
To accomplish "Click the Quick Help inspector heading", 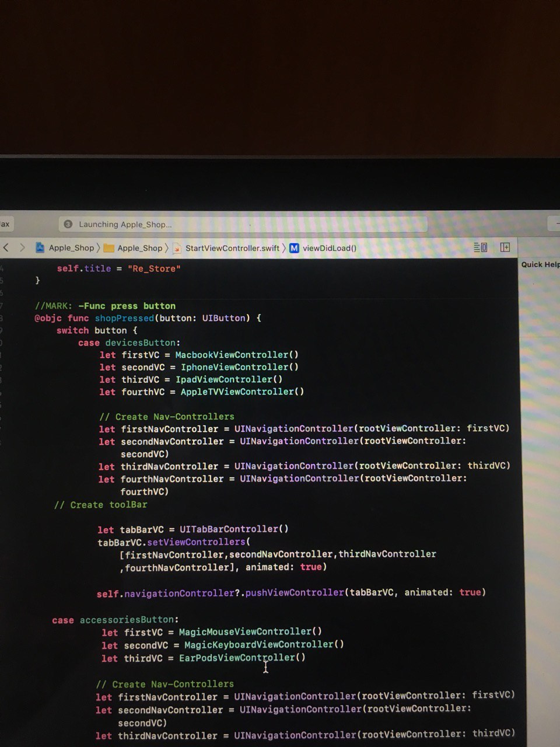I will [x=540, y=264].
